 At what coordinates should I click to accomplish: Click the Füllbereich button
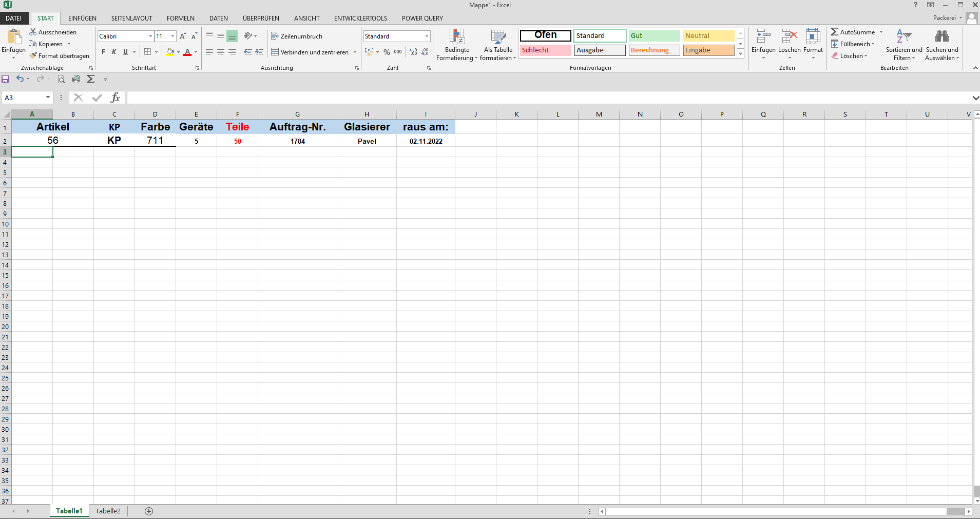click(853, 44)
